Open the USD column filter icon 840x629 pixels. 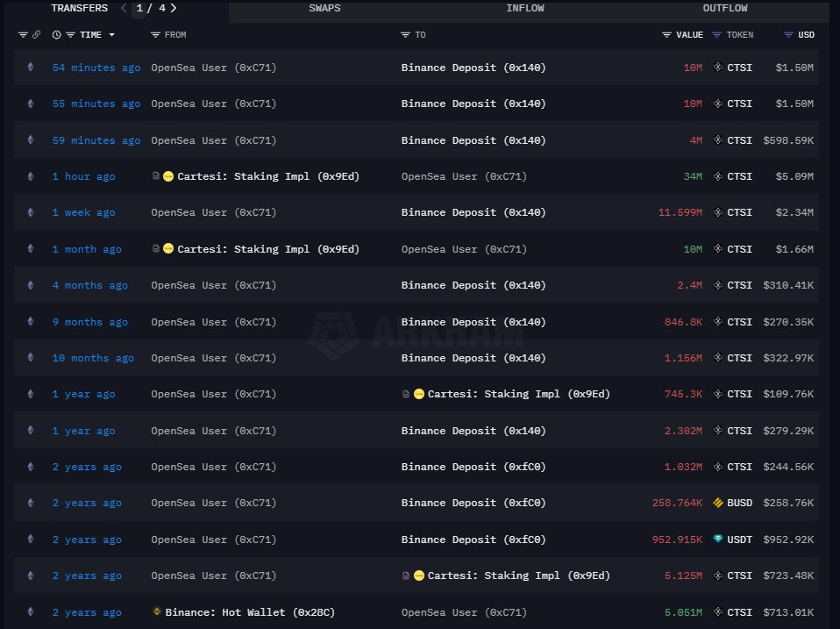tap(788, 35)
